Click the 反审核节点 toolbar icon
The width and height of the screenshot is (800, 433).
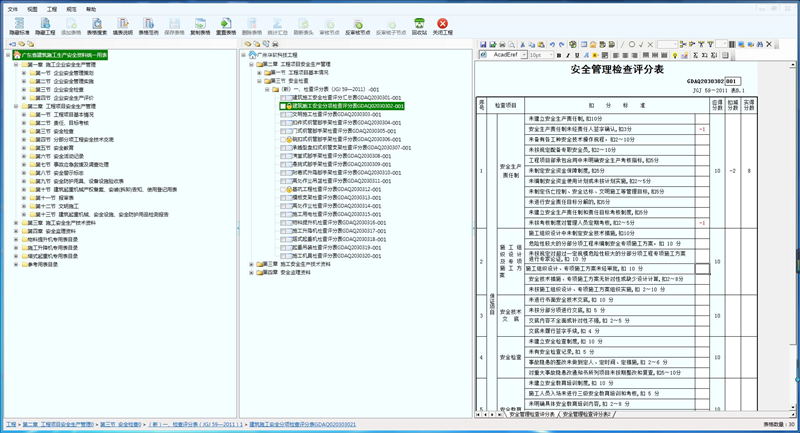coord(358,24)
